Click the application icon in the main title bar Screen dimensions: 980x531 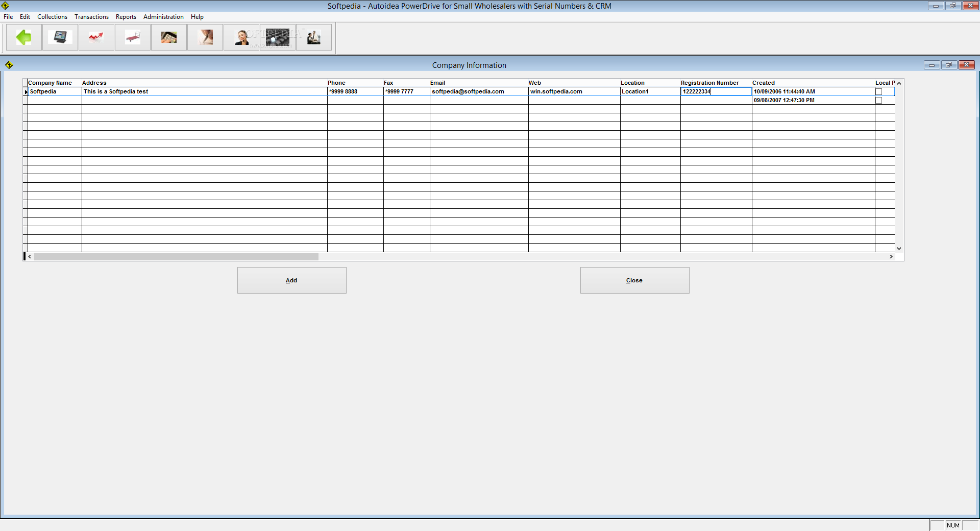[x=5, y=6]
